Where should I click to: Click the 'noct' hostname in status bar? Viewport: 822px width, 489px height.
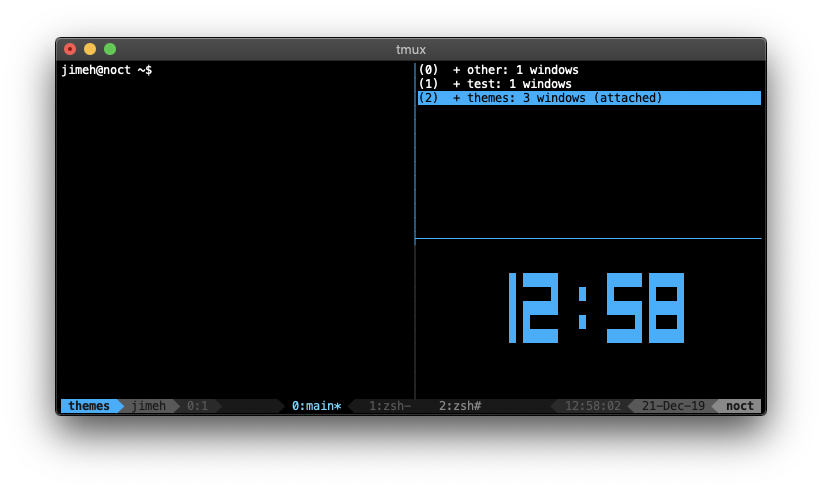coord(740,406)
